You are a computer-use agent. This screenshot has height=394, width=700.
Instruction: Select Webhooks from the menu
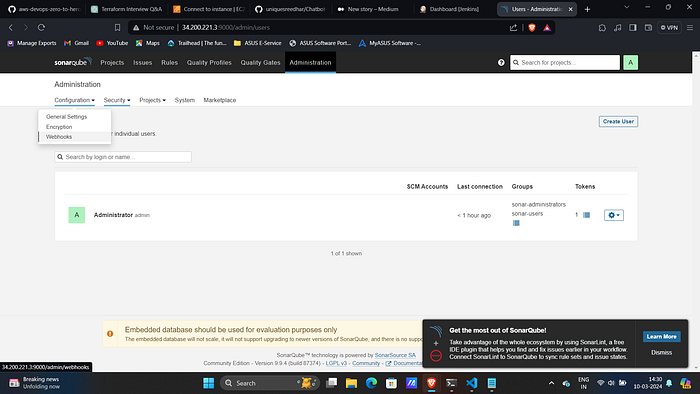[x=59, y=137]
